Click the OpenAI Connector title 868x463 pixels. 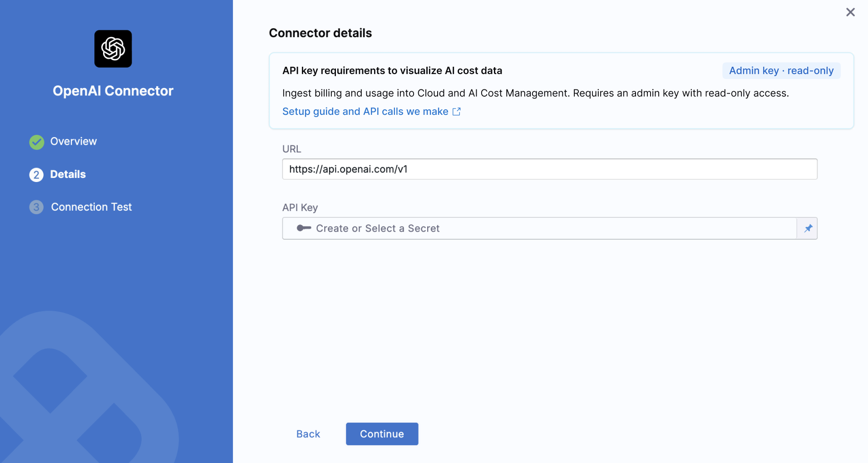113,91
